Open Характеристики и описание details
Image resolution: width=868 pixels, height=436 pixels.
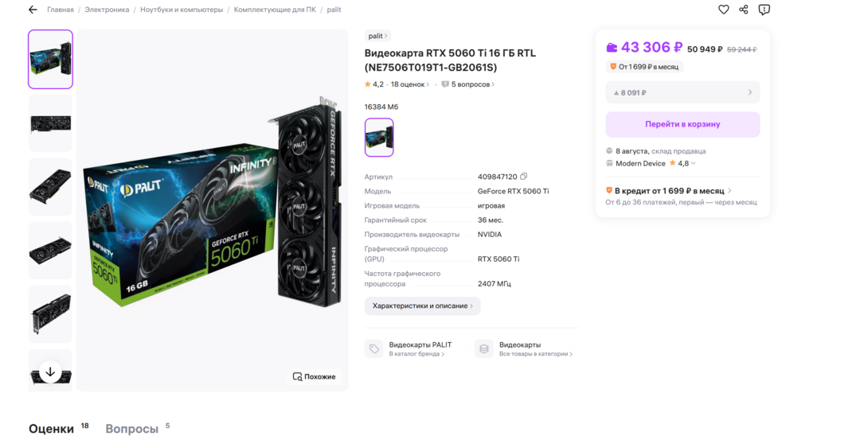(x=422, y=306)
